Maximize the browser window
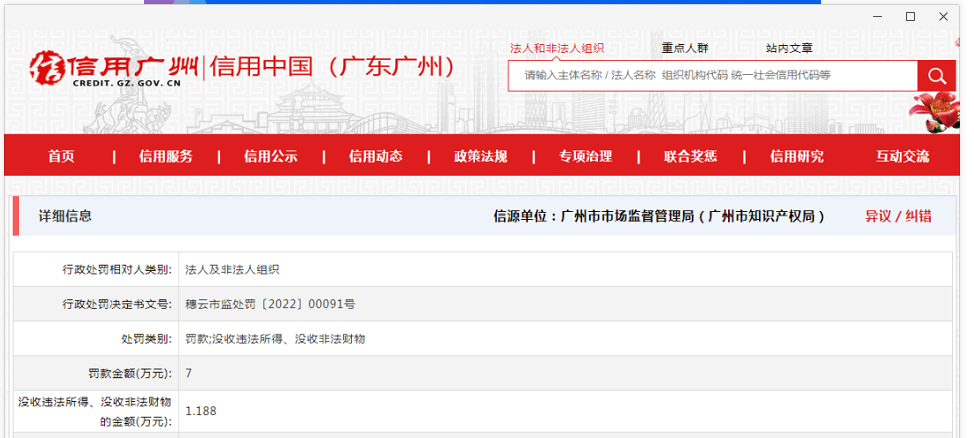 (x=910, y=17)
